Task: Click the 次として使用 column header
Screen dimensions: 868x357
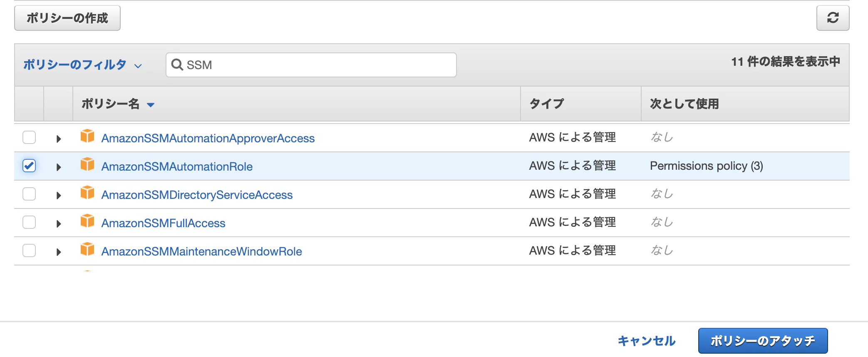Action: tap(684, 104)
